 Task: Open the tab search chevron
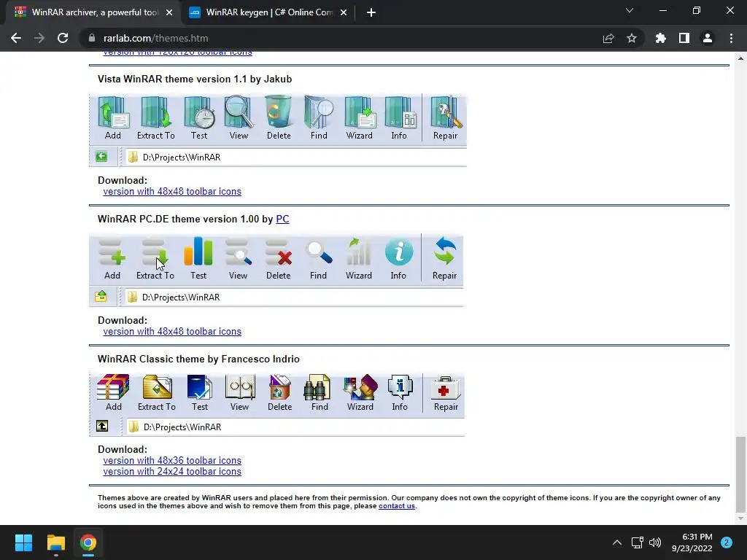click(630, 10)
